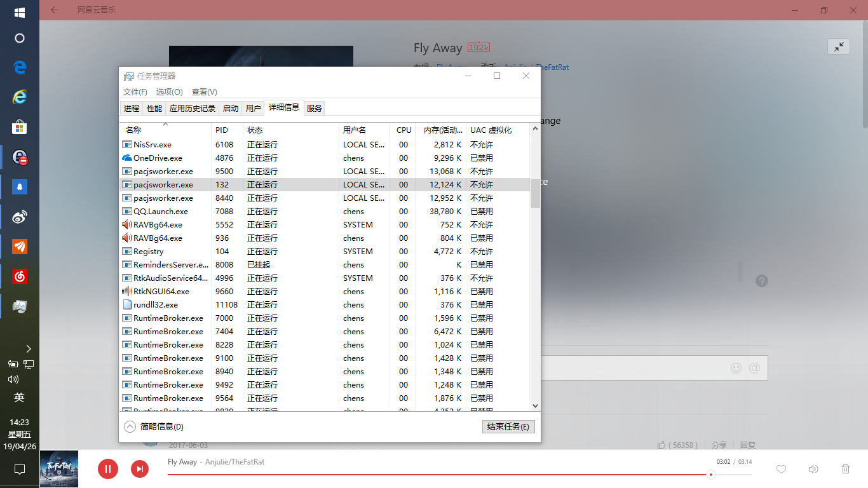Favorite the song using the heart icon
The height and width of the screenshot is (488, 868).
pos(781,469)
